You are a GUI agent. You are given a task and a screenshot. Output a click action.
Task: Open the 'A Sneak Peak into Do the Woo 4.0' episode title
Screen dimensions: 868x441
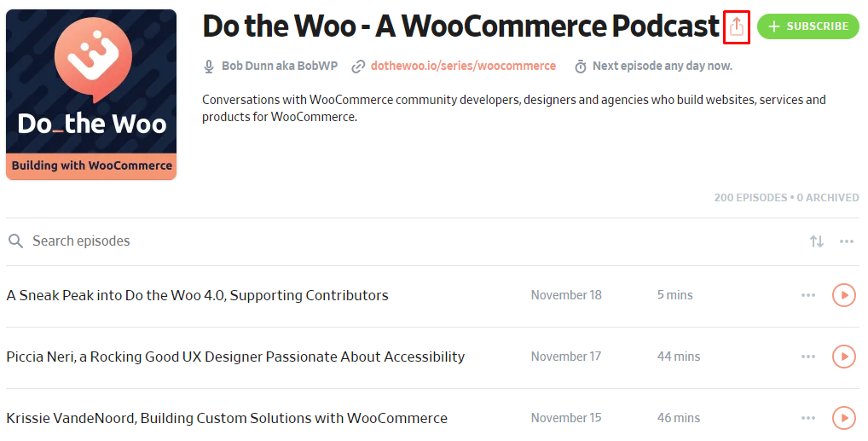(x=197, y=295)
